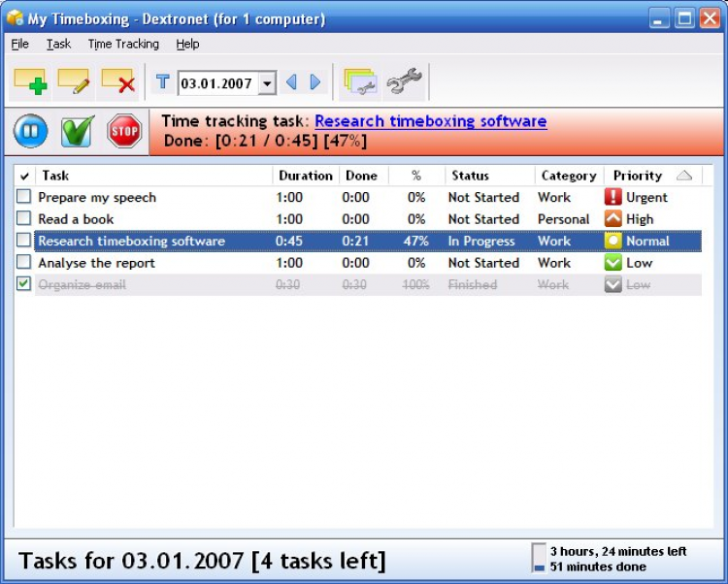Open the Time Tracking menu
This screenshot has height=584, width=728.
[123, 44]
